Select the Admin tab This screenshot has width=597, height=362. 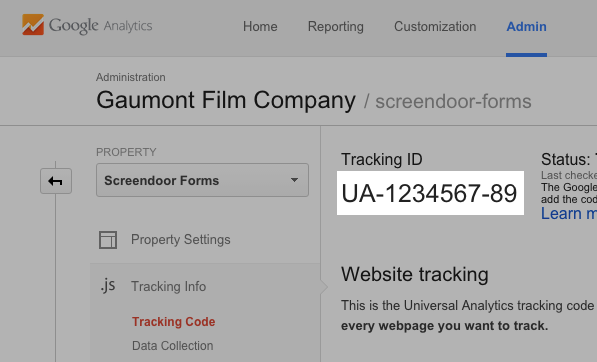(x=526, y=27)
